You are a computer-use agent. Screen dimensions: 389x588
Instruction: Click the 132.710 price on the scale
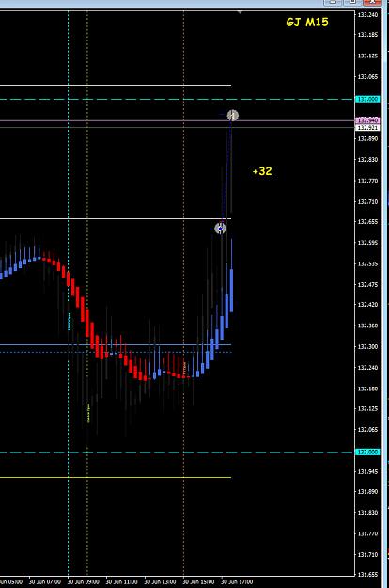(x=367, y=201)
